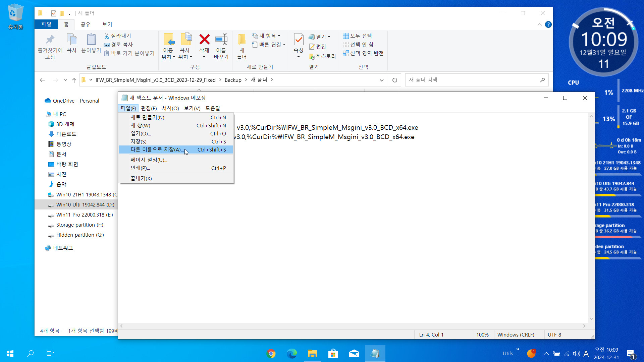Viewport: 644px width, 362px height.
Task: Click the Rename icon in ribbon
Action: click(221, 46)
